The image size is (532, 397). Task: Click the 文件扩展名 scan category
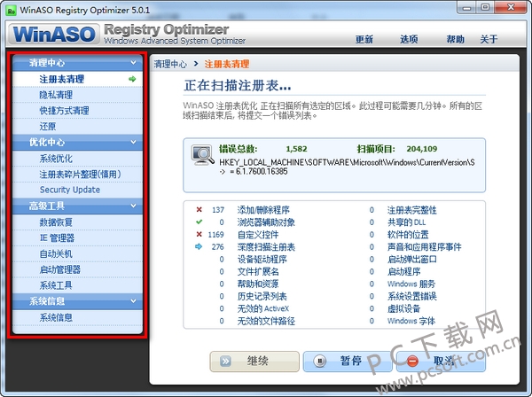258,271
